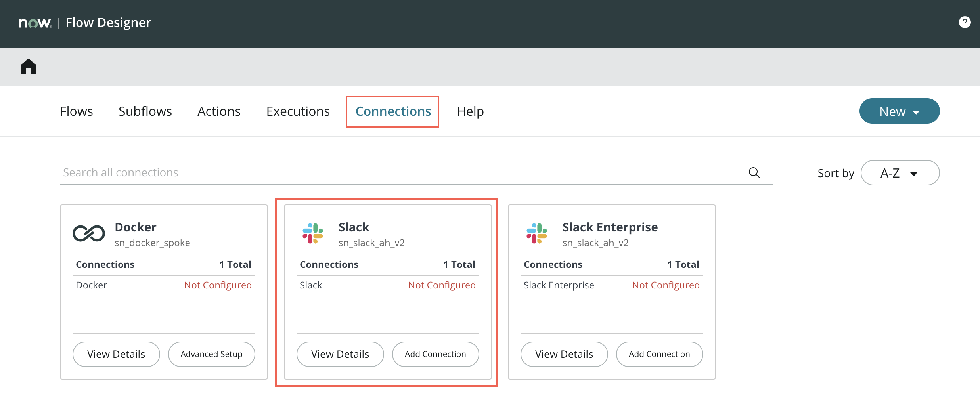Click the search magnifier icon
Screen dimensions: 980x401
point(754,173)
